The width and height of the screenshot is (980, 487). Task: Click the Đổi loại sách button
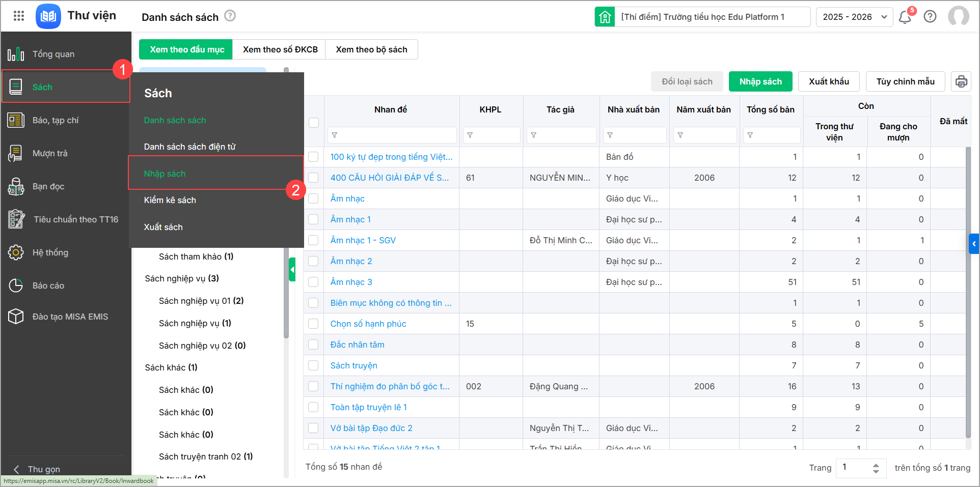(687, 81)
